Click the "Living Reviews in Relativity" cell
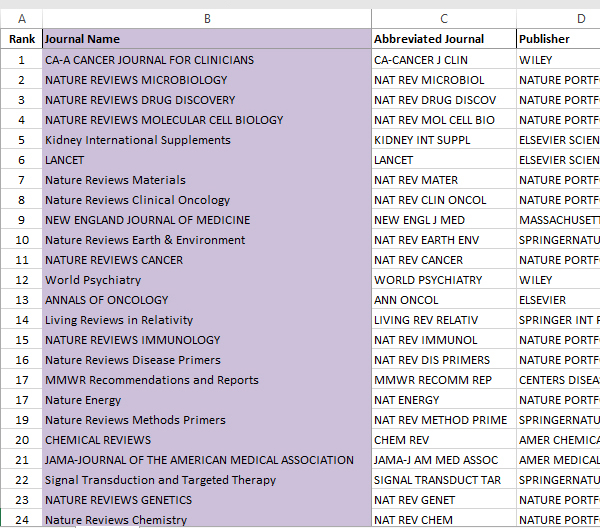The width and height of the screenshot is (600, 528). [x=206, y=320]
